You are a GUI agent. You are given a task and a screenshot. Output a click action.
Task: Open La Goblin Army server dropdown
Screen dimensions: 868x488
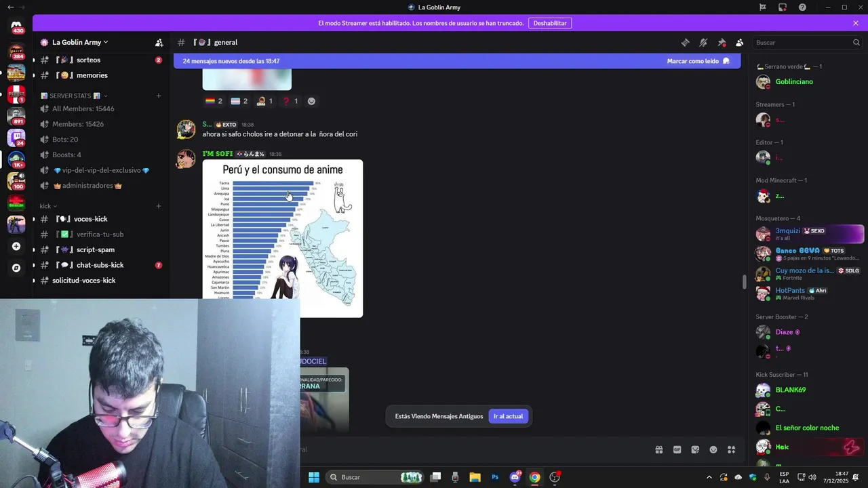coord(80,42)
